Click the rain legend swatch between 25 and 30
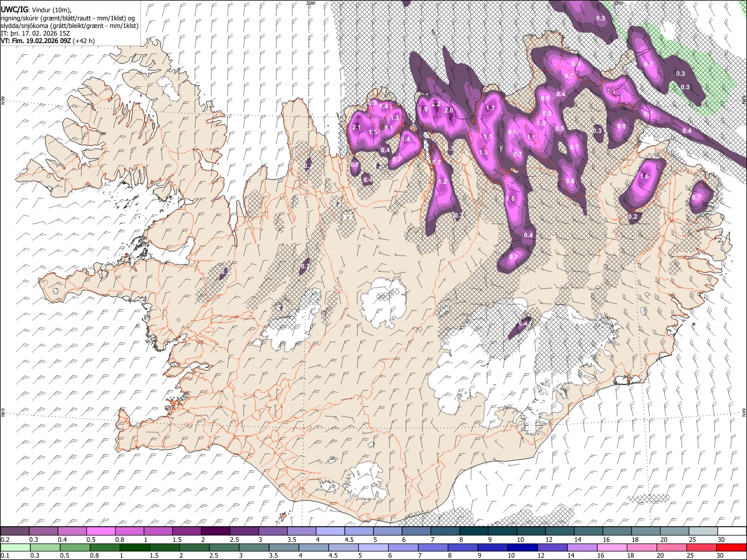Image resolution: width=747 pixels, height=560 pixels. 701,547
